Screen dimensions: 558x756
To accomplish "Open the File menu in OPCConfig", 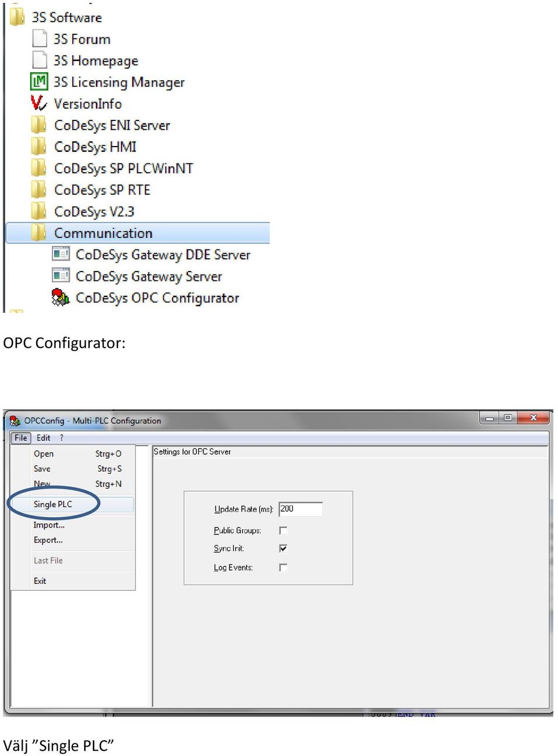I will coord(21,438).
